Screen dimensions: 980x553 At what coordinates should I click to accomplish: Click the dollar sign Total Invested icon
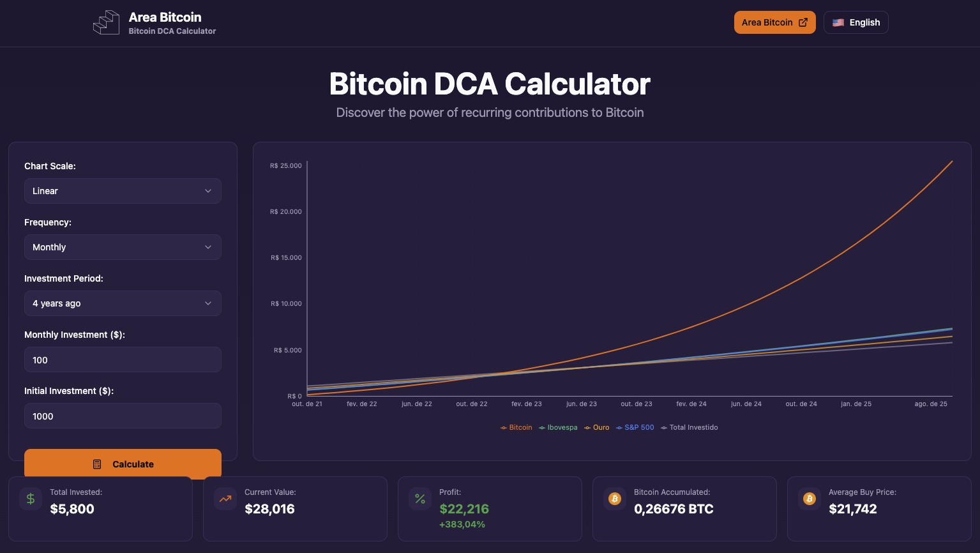point(31,499)
